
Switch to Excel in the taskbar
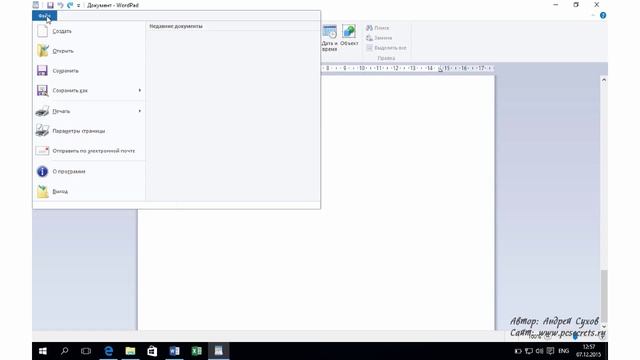[196, 351]
